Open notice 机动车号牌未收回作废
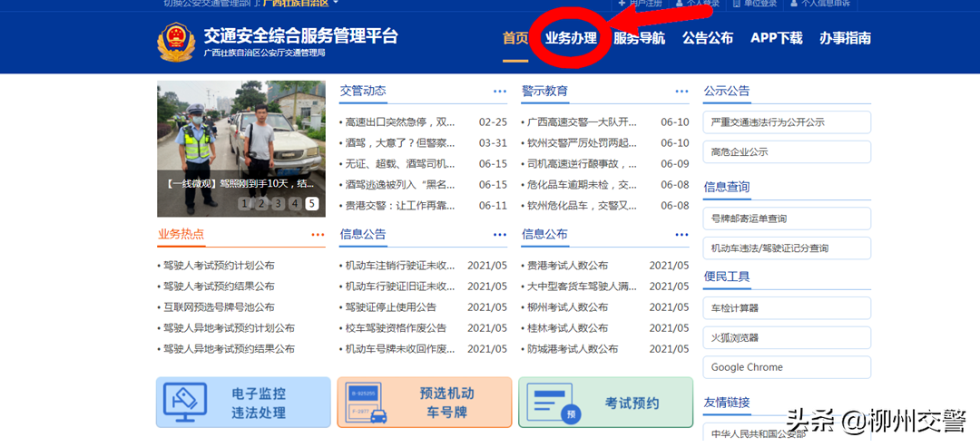980x447 pixels. pyautogui.click(x=400, y=349)
